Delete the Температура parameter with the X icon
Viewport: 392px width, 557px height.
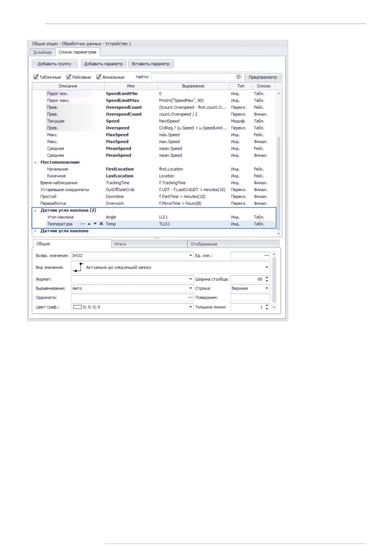coord(101,223)
